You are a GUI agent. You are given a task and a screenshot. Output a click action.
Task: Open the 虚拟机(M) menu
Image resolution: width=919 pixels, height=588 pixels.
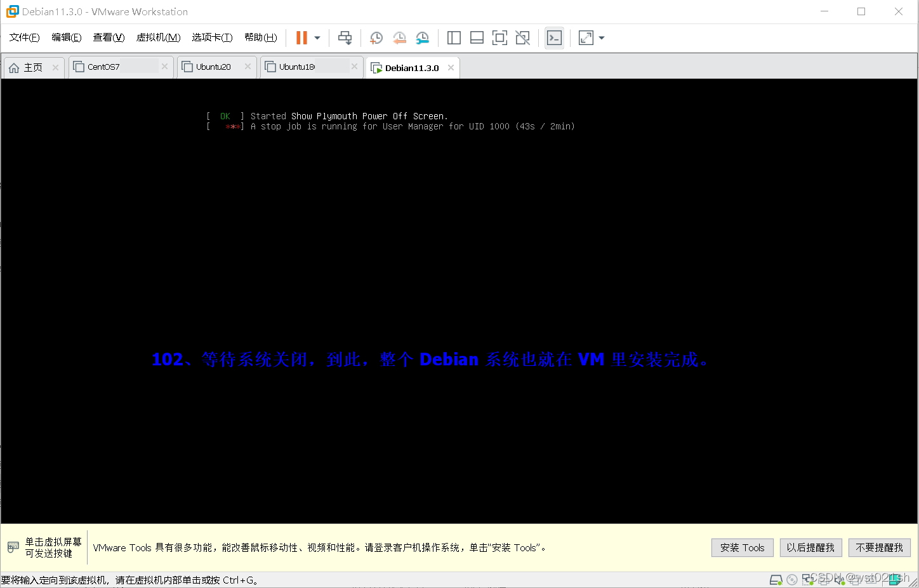(158, 37)
